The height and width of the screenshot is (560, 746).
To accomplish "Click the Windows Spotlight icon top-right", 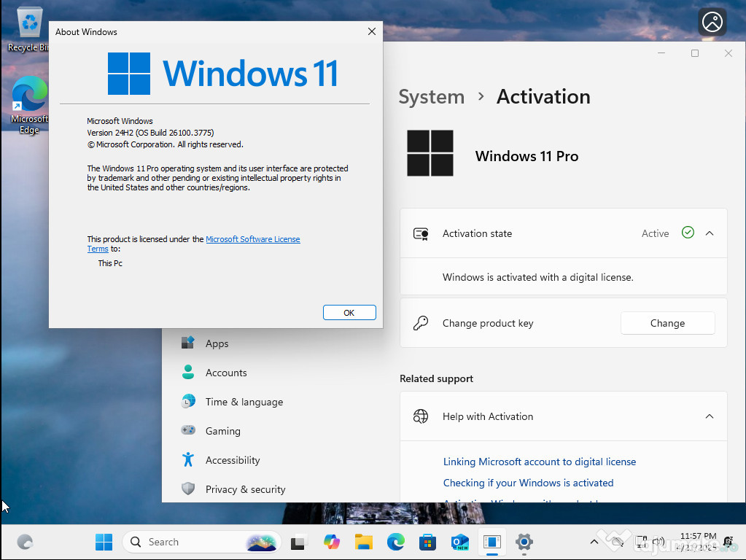I will click(712, 21).
